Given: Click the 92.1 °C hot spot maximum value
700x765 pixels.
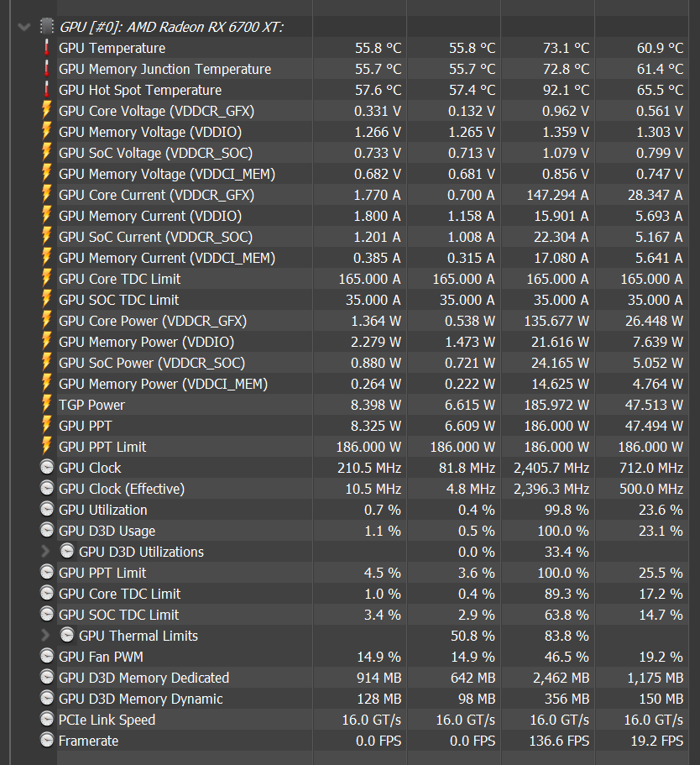Looking at the screenshot, I should [566, 90].
